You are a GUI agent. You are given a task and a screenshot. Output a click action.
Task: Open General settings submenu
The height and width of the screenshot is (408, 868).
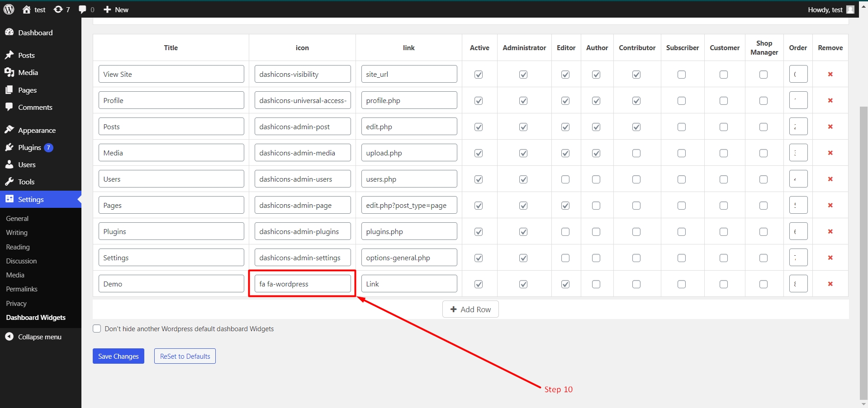(17, 219)
